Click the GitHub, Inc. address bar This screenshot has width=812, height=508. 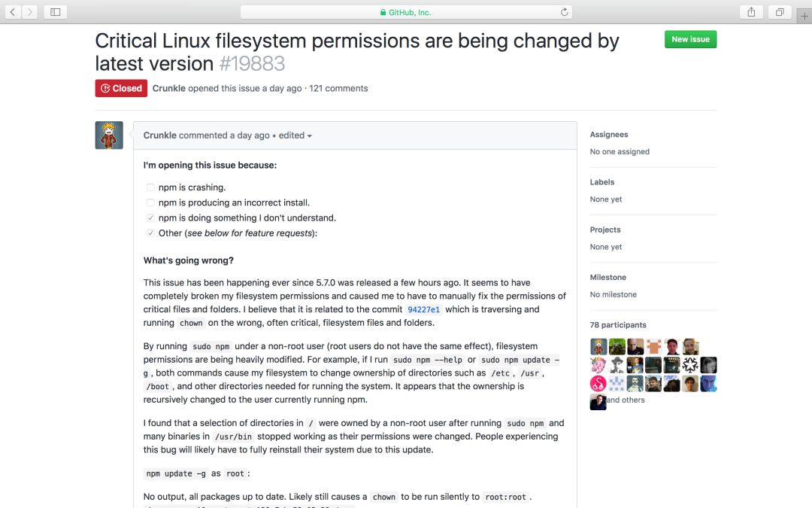(x=406, y=12)
